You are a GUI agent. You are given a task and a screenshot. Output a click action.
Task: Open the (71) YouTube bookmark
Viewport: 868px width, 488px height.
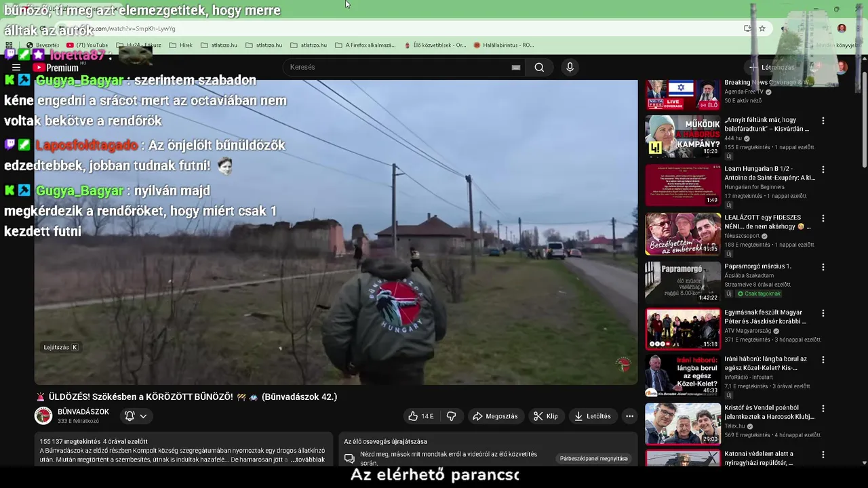87,45
